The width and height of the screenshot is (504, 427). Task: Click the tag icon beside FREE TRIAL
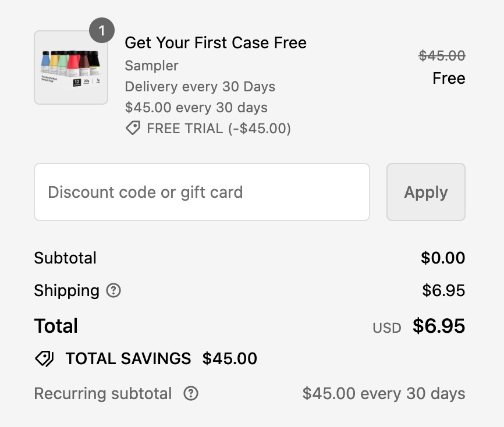(133, 129)
